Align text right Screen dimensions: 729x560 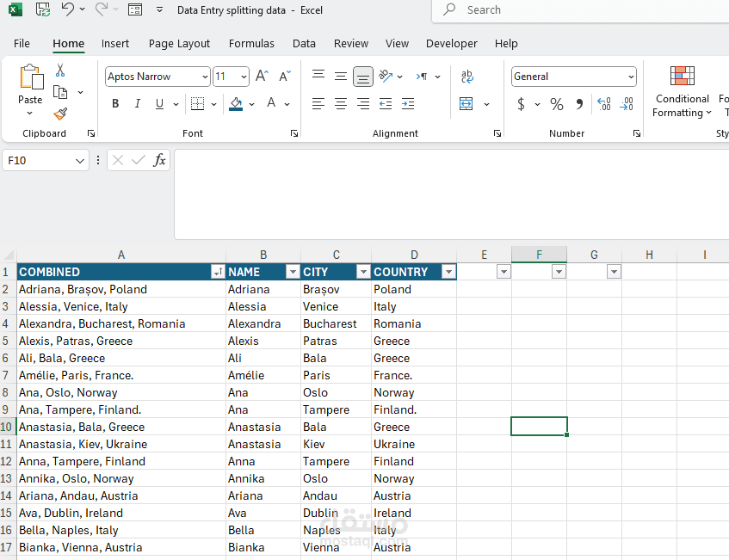(x=363, y=103)
